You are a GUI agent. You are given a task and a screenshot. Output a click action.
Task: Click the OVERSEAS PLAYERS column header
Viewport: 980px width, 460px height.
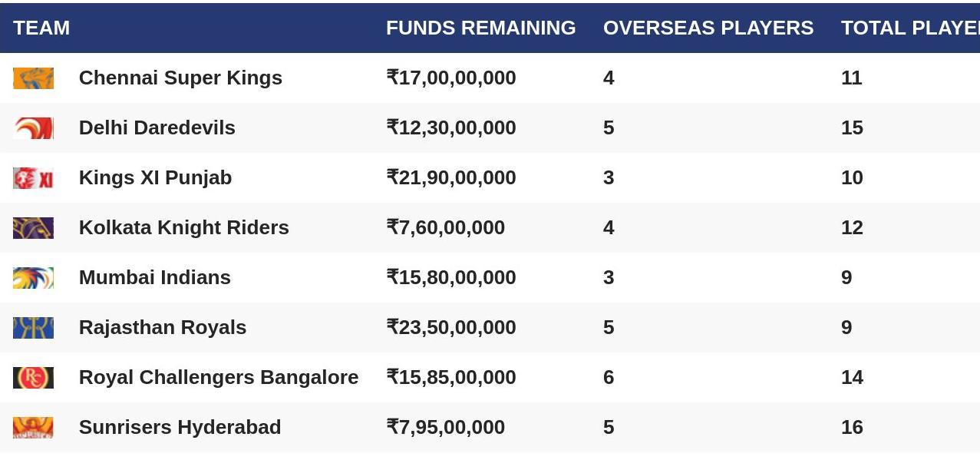[708, 28]
